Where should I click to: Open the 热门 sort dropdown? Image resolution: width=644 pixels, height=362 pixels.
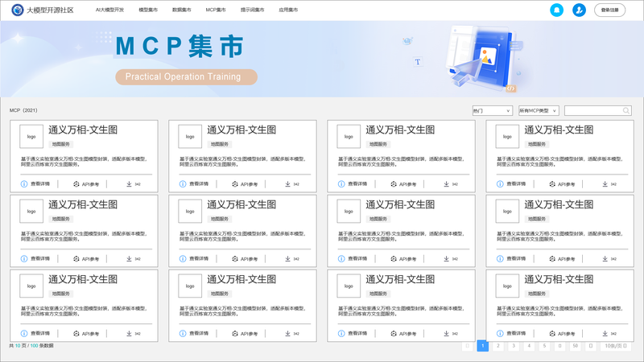(x=492, y=110)
